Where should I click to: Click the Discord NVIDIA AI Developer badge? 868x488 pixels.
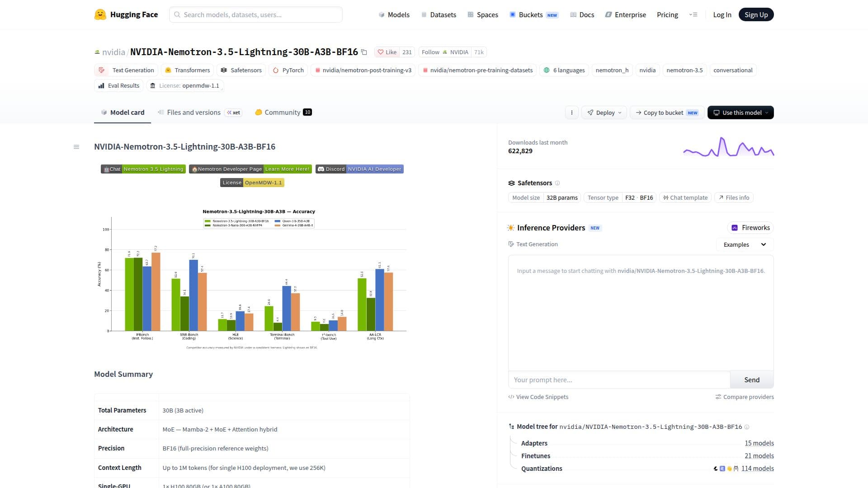point(359,169)
